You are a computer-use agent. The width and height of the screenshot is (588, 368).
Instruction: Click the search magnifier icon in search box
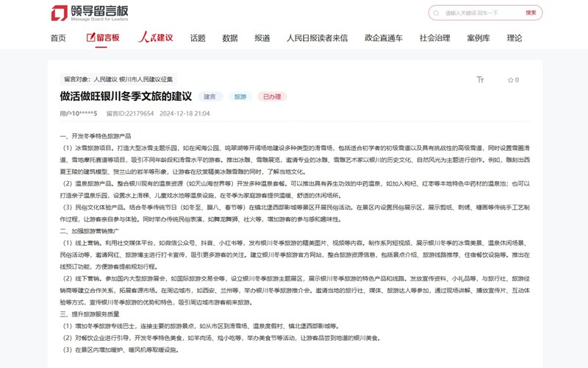click(436, 13)
